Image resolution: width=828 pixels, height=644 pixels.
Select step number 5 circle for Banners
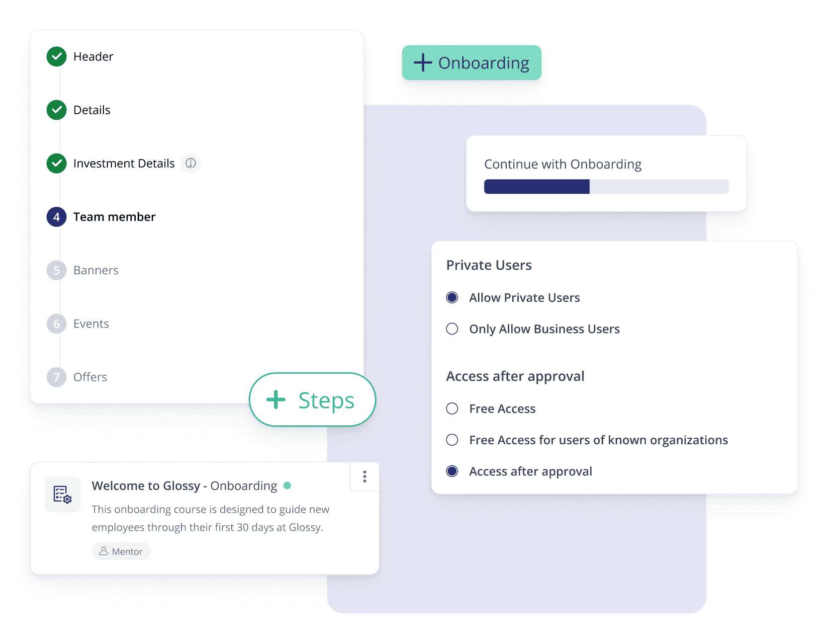tap(57, 270)
